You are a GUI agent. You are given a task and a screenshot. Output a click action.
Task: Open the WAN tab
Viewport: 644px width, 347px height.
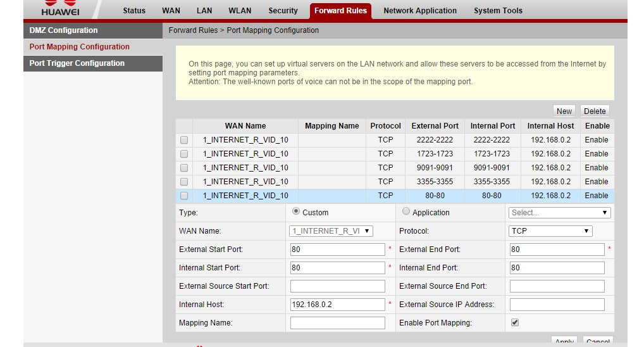(x=171, y=11)
